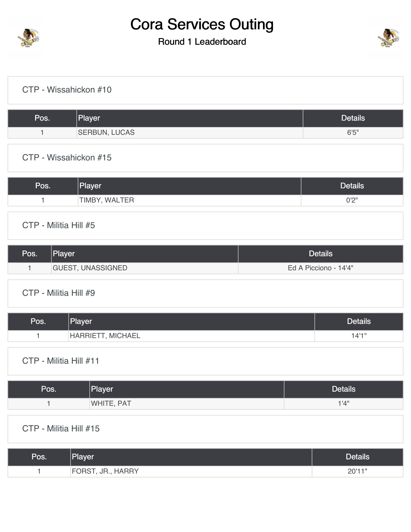The width and height of the screenshot is (411, 532).
Task: Click player name FORST, JR., HARRY
Action: coord(105,471)
